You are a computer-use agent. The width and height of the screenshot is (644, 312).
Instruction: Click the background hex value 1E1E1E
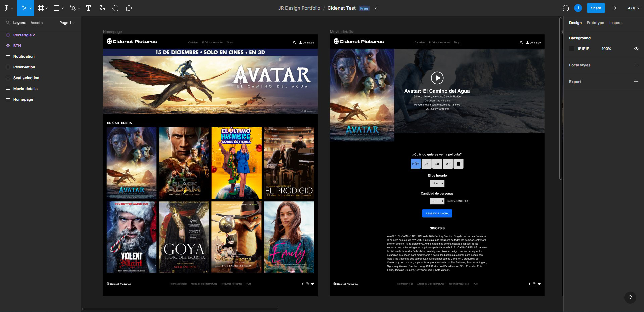pyautogui.click(x=583, y=49)
